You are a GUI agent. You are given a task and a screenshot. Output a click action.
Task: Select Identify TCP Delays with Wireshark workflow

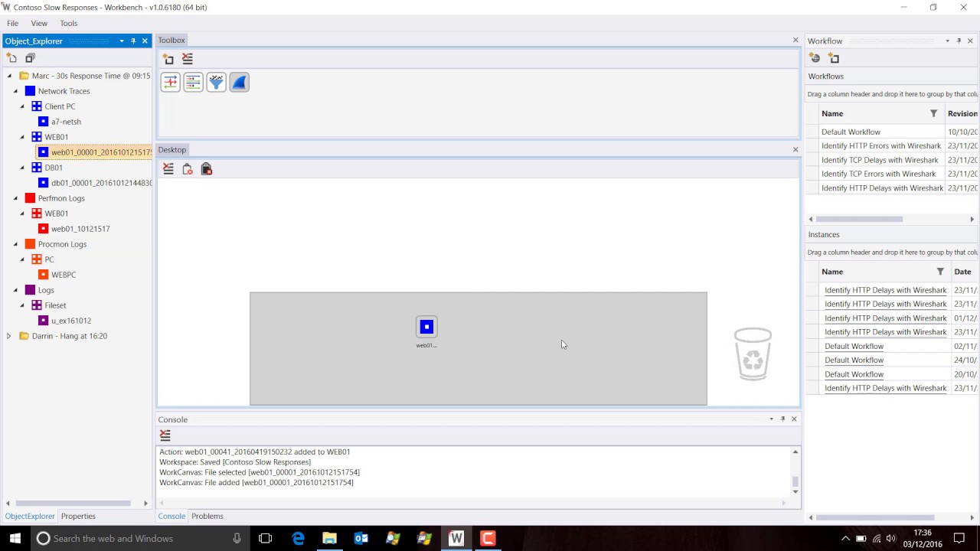tap(892, 160)
